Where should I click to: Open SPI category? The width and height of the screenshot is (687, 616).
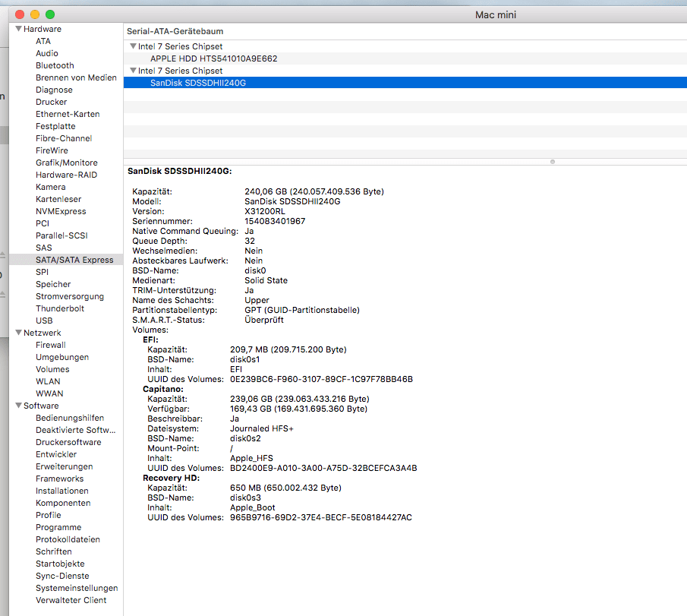click(42, 272)
